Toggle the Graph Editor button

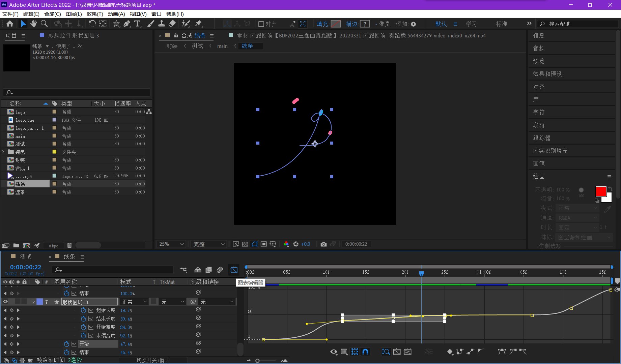click(x=234, y=270)
